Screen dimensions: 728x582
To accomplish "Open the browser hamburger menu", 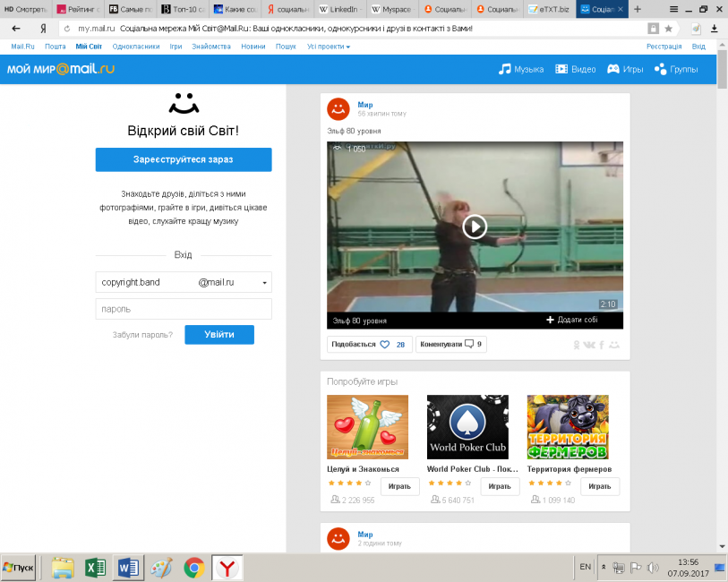I will [x=673, y=9].
